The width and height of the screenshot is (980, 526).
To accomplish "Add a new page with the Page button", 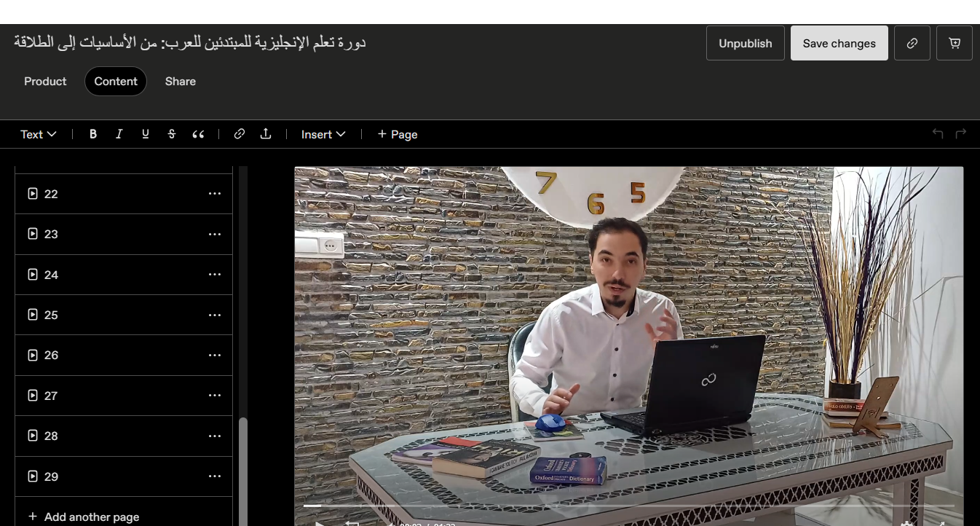I will [x=398, y=134].
